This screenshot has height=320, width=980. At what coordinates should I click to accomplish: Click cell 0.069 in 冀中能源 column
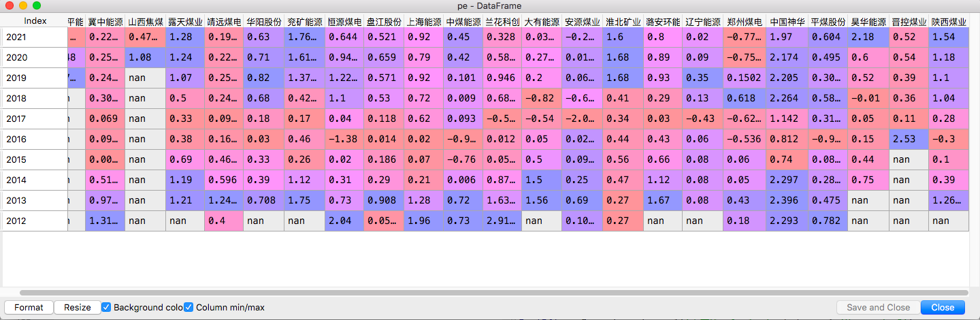point(105,119)
